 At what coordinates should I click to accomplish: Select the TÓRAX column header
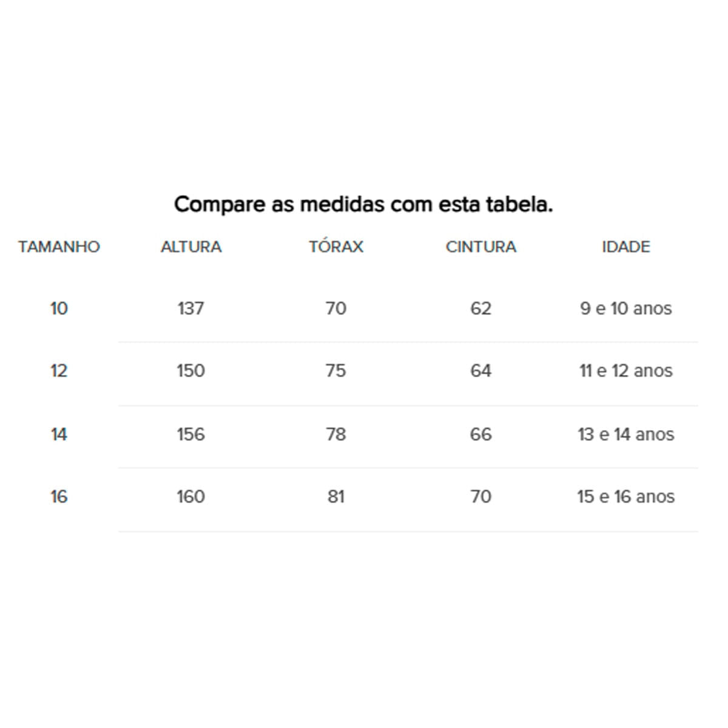pos(335,247)
